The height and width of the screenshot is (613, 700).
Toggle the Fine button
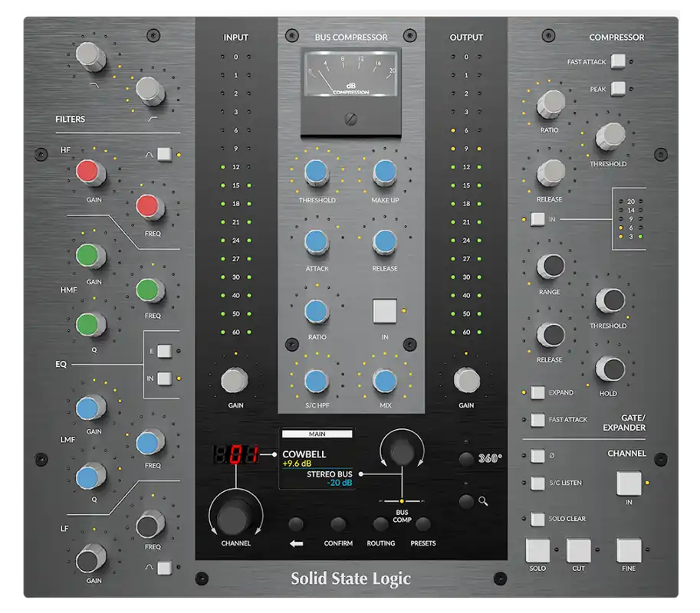[x=629, y=550]
